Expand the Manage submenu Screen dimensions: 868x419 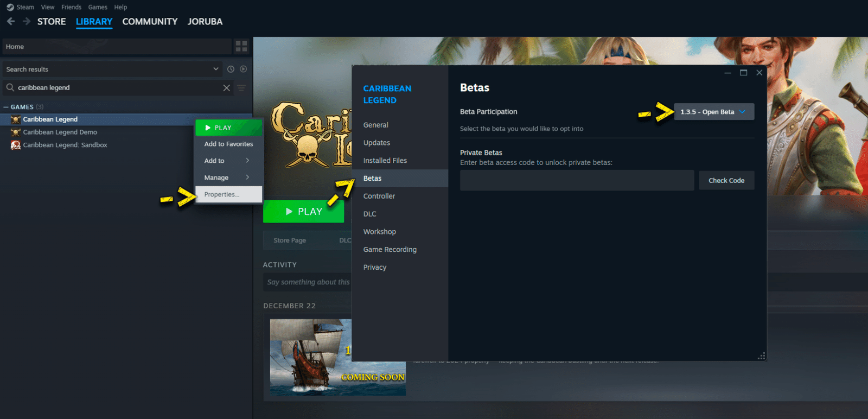[x=229, y=177]
